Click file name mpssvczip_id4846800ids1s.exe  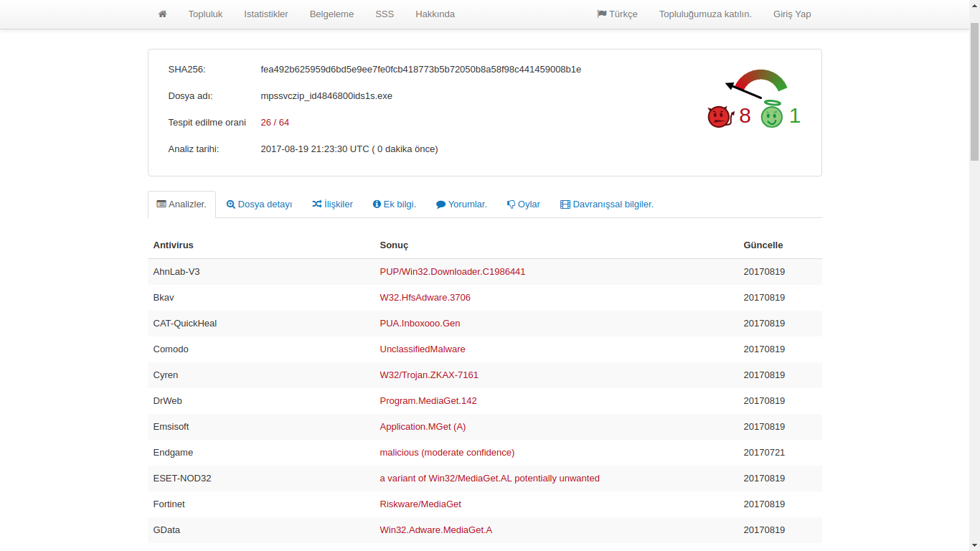(326, 96)
